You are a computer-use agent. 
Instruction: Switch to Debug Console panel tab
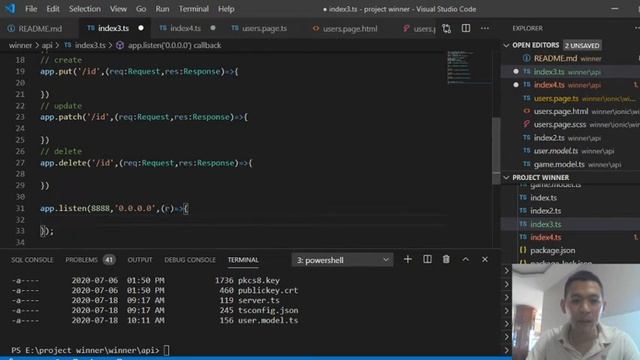190,260
